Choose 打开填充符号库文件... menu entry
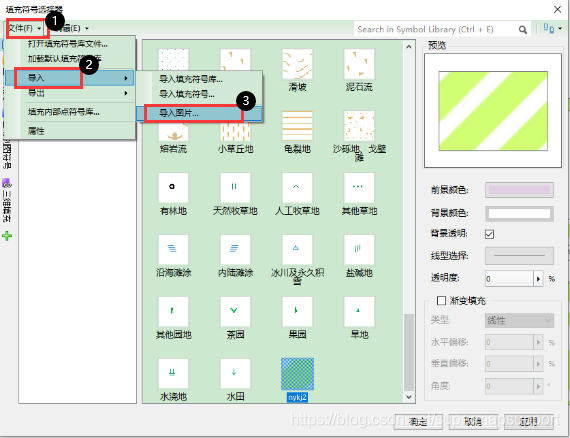This screenshot has width=570, height=438. pyautogui.click(x=68, y=44)
